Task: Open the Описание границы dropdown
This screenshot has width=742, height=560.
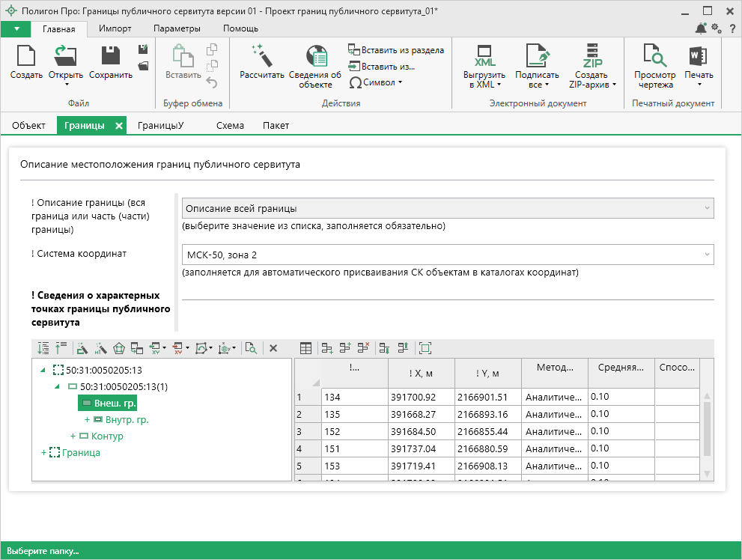Action: [448, 208]
